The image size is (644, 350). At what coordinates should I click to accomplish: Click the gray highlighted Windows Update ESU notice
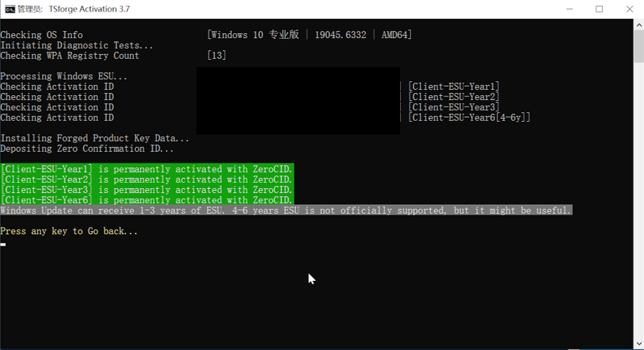[286, 210]
